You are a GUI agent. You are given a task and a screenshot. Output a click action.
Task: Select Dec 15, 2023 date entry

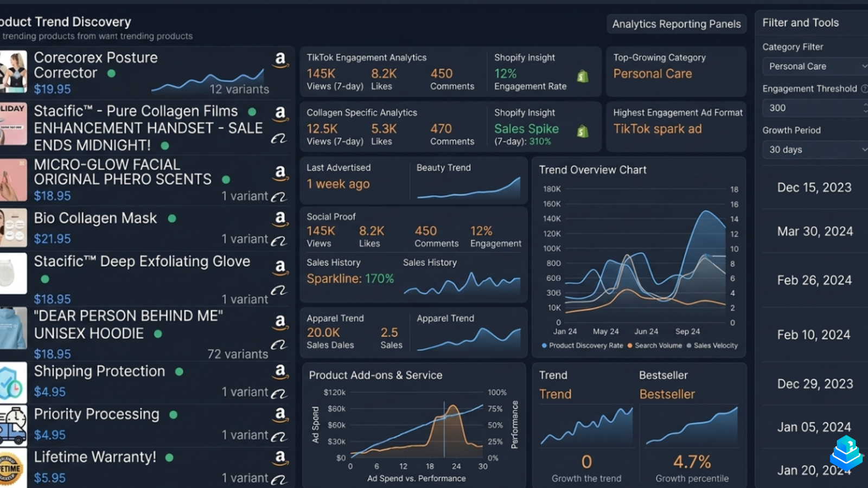tap(814, 188)
